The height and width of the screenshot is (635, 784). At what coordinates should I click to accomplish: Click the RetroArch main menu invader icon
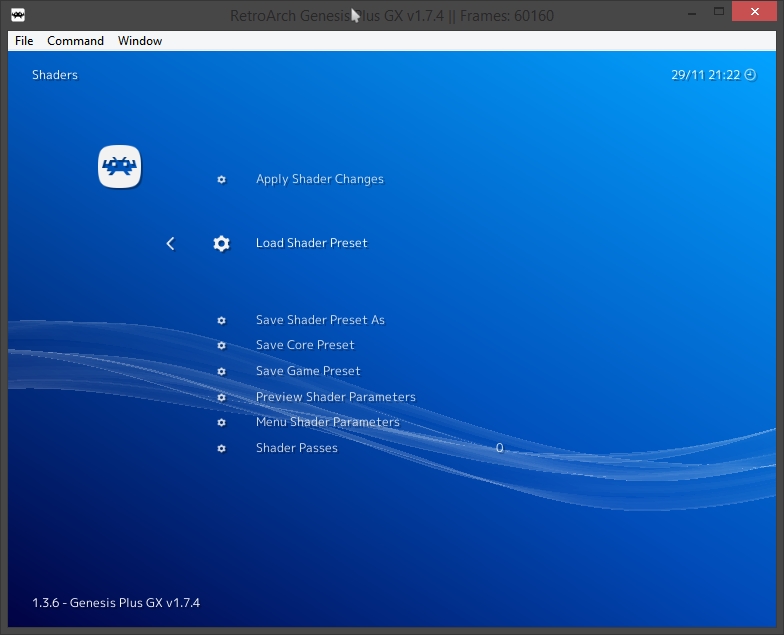[120, 166]
